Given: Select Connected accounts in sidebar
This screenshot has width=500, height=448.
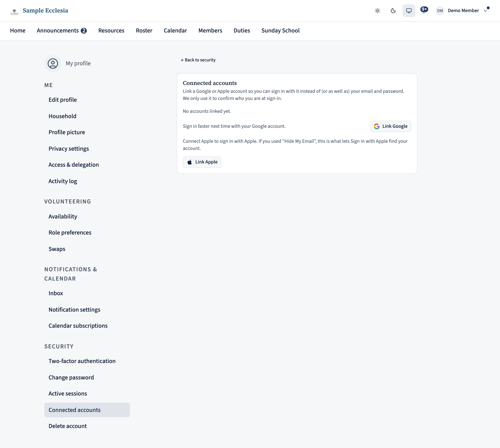Looking at the screenshot, I should click(87, 410).
